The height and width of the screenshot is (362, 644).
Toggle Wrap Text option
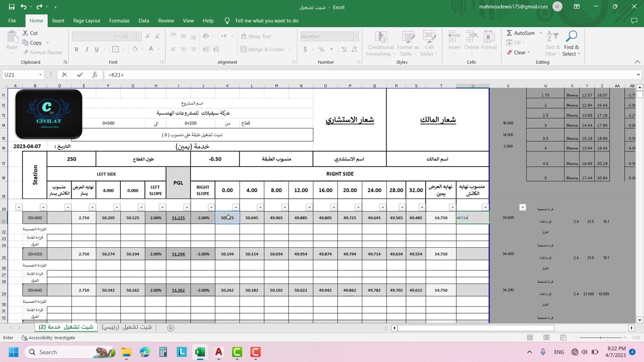pyautogui.click(x=256, y=36)
